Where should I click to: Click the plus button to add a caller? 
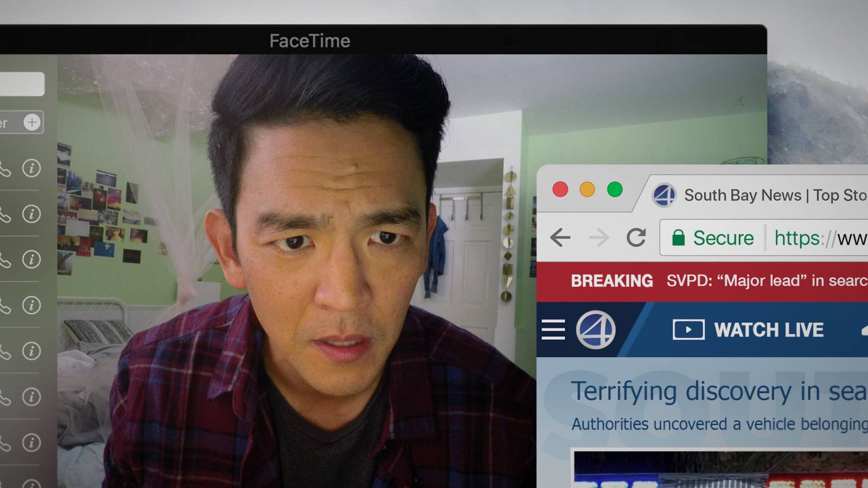(31, 123)
